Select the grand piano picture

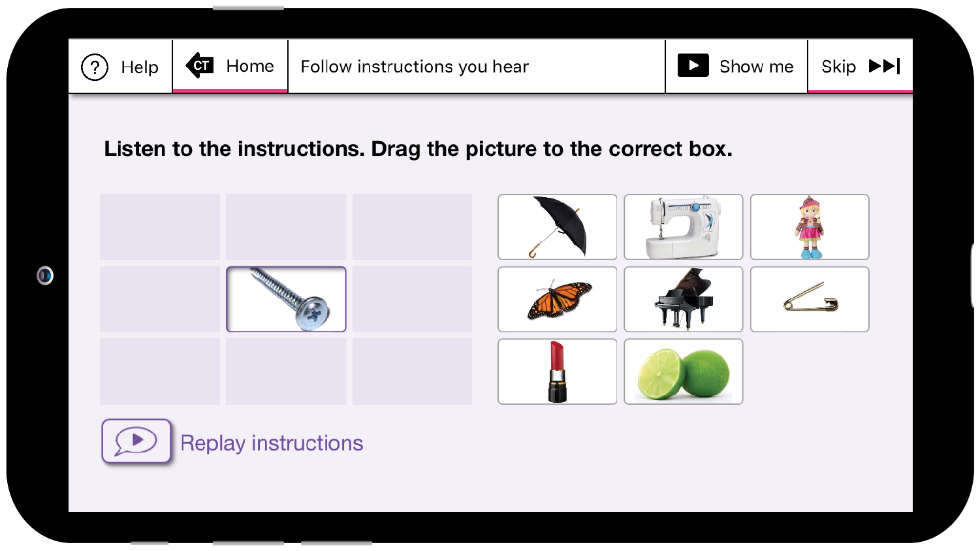coord(684,299)
